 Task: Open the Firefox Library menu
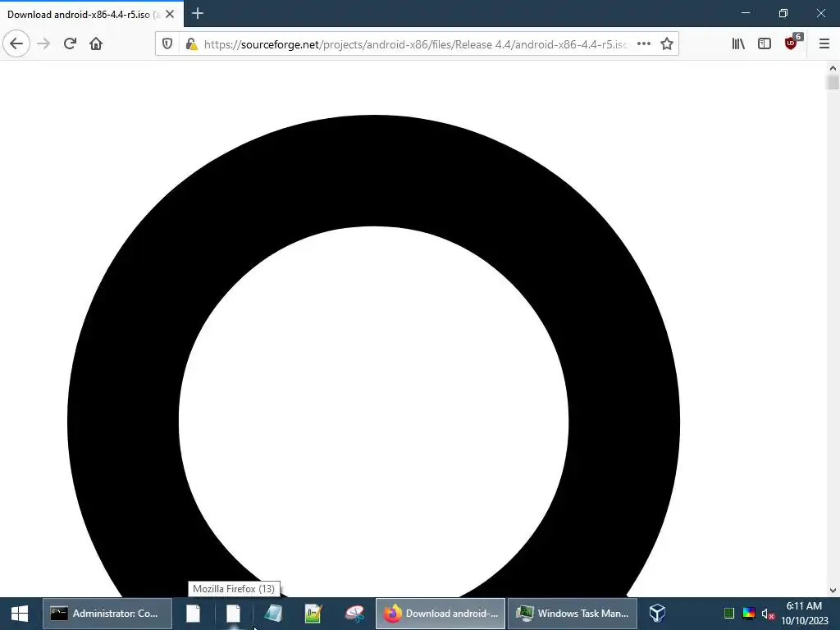point(738,44)
